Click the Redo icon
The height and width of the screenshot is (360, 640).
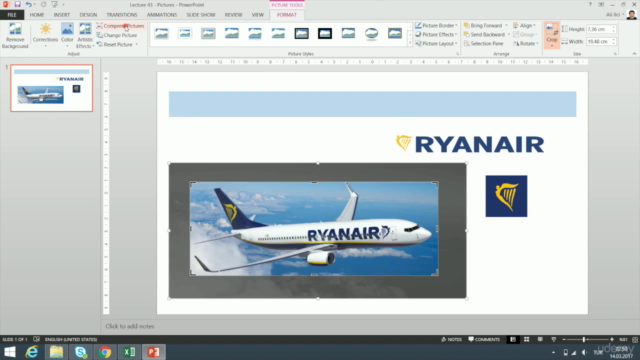pyautogui.click(x=43, y=4)
